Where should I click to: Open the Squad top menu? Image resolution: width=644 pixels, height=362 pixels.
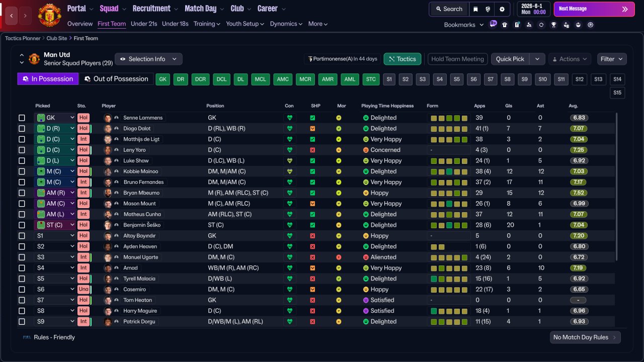(113, 9)
